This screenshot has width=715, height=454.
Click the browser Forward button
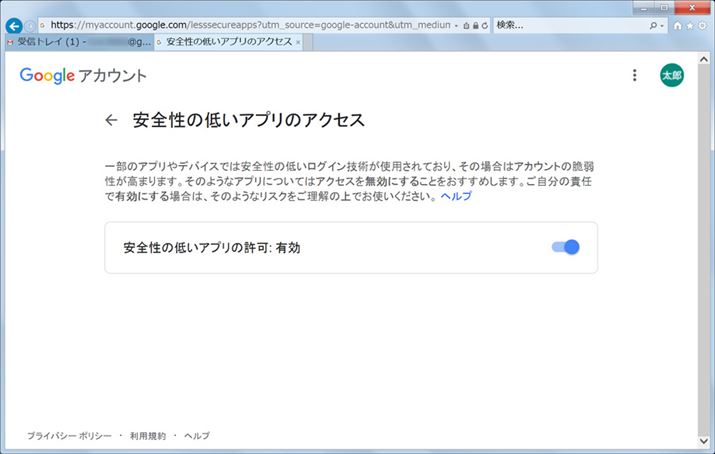click(x=30, y=26)
